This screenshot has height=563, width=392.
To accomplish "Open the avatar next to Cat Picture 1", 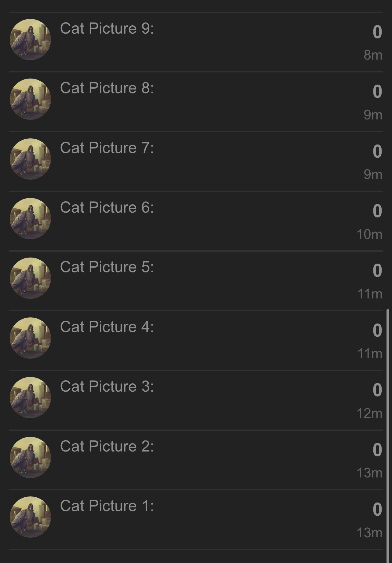I will click(30, 517).
